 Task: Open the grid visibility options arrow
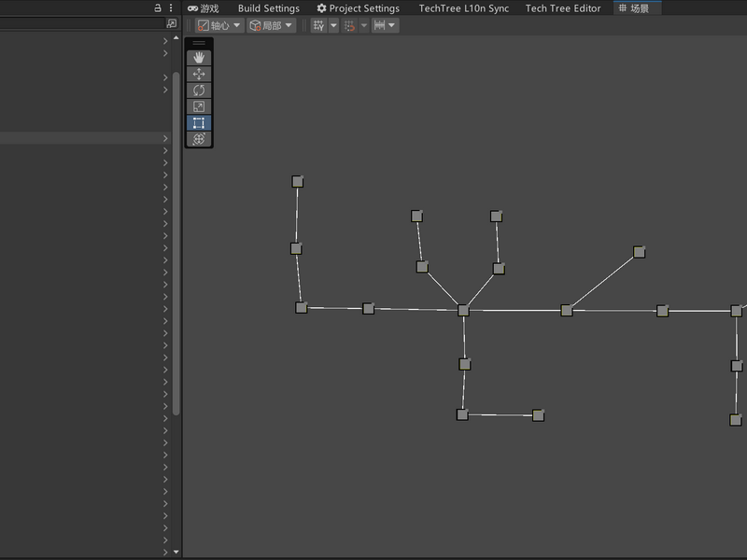click(333, 25)
